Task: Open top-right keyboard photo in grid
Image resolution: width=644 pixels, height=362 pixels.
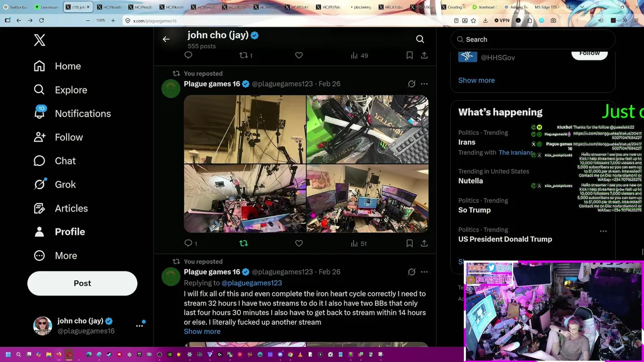Action: pyautogui.click(x=367, y=129)
